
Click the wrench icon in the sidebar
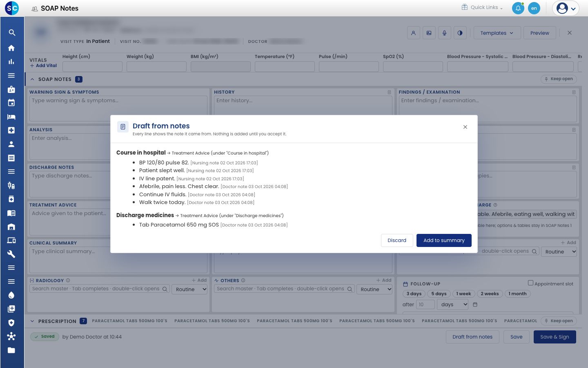click(x=11, y=254)
